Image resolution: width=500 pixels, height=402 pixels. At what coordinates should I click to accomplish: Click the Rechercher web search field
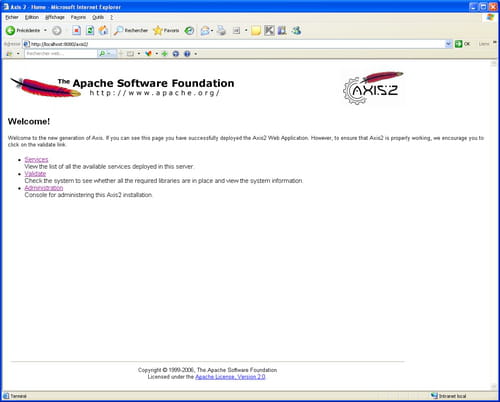(x=61, y=53)
